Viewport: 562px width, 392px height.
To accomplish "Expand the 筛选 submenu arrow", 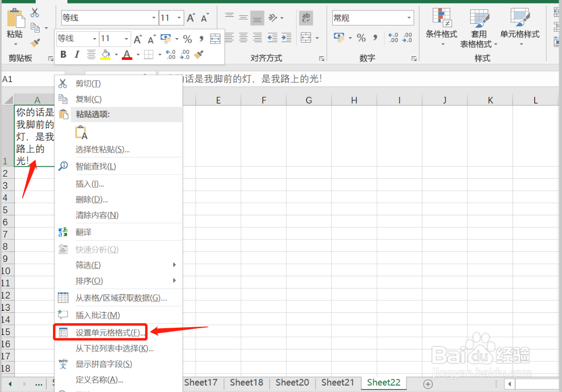I will [x=175, y=265].
